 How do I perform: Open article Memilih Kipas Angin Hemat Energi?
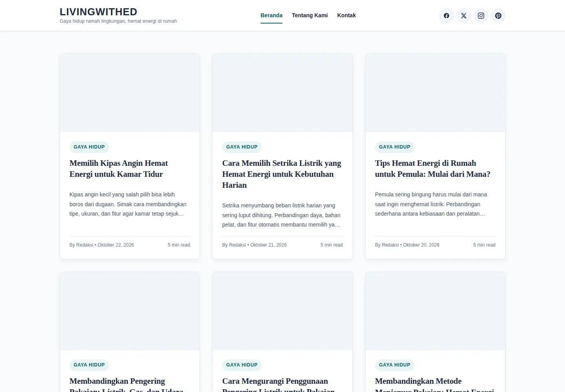(x=118, y=169)
